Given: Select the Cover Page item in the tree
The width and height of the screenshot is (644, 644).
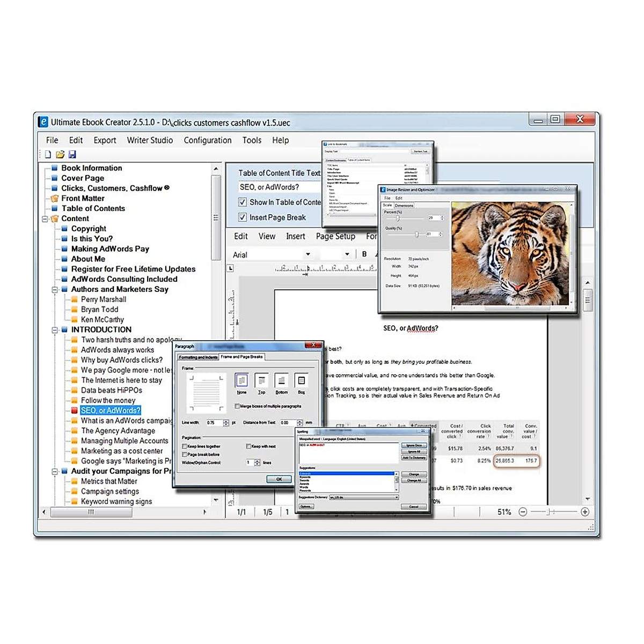Looking at the screenshot, I should [83, 178].
